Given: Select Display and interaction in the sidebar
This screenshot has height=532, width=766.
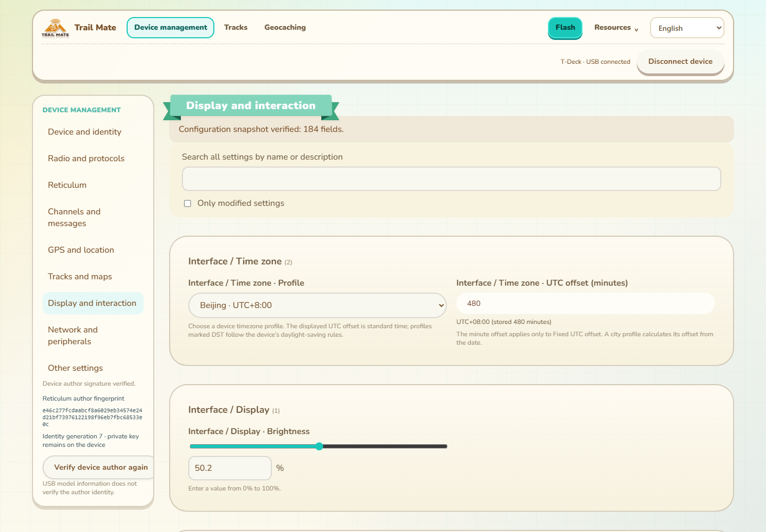Looking at the screenshot, I should click(x=93, y=303).
